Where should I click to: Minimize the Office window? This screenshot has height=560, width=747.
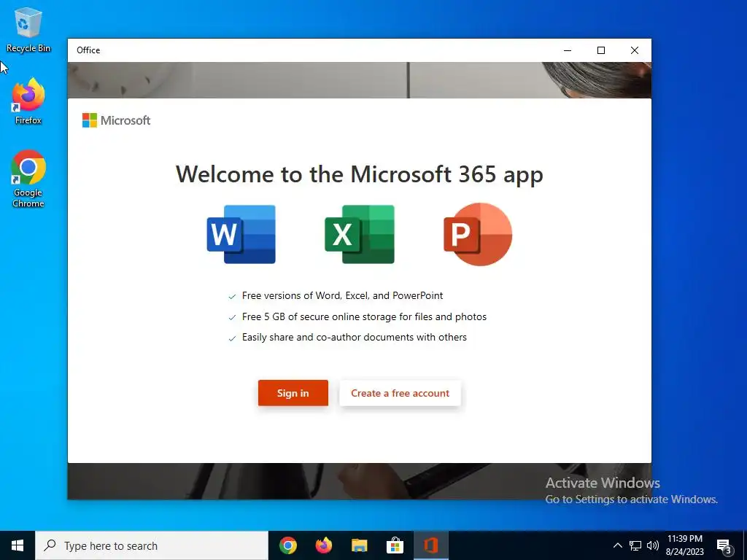point(568,50)
